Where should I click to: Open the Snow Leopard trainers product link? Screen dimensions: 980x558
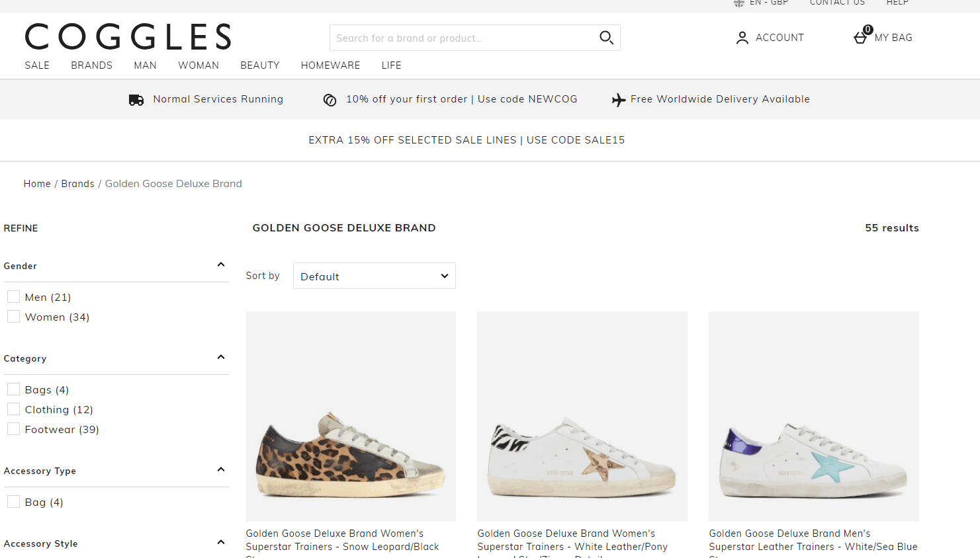pyautogui.click(x=342, y=540)
